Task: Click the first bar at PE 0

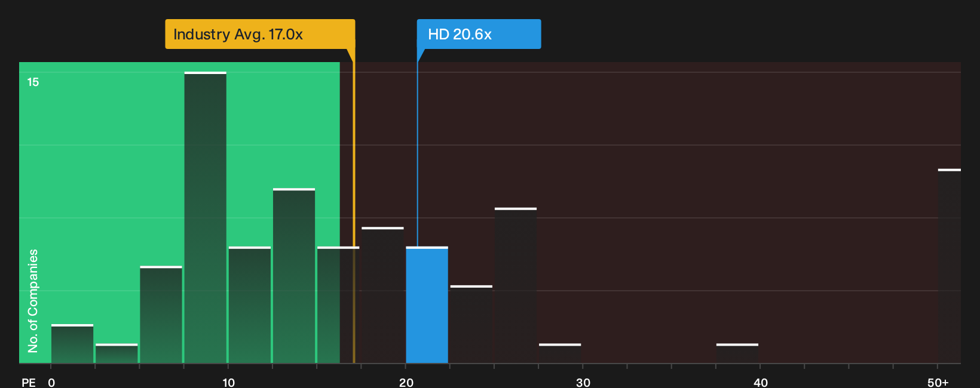Action: pos(72,344)
